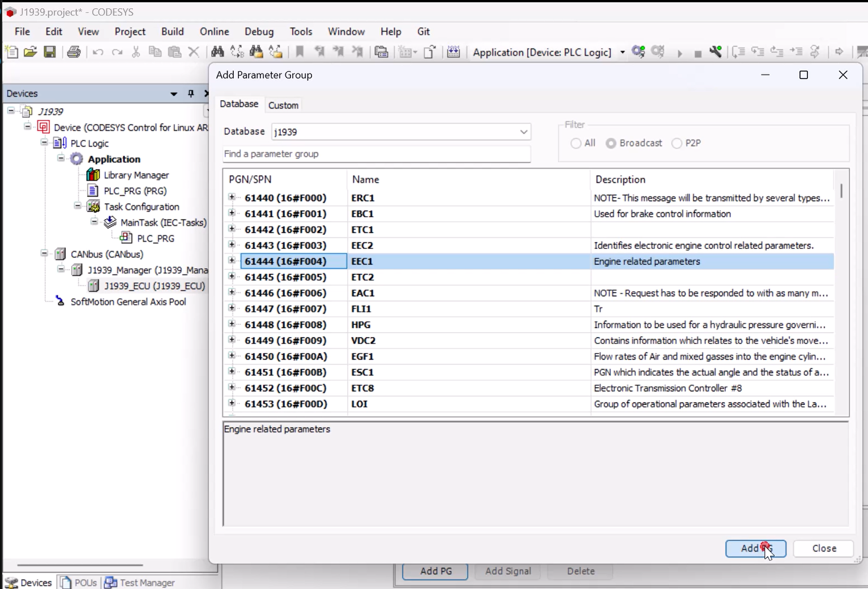The height and width of the screenshot is (589, 868).
Task: Expand the 61440 ERC1 parameter group row
Action: (x=232, y=197)
